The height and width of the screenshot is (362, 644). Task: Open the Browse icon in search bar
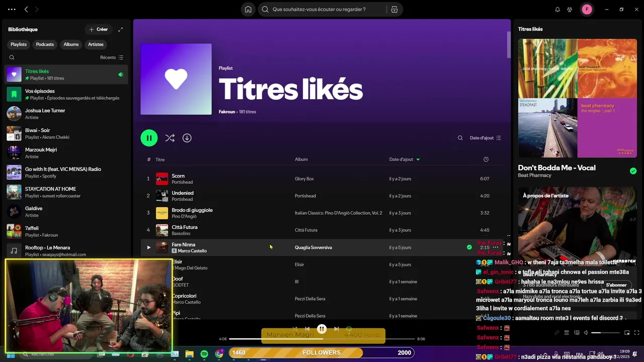tap(394, 9)
